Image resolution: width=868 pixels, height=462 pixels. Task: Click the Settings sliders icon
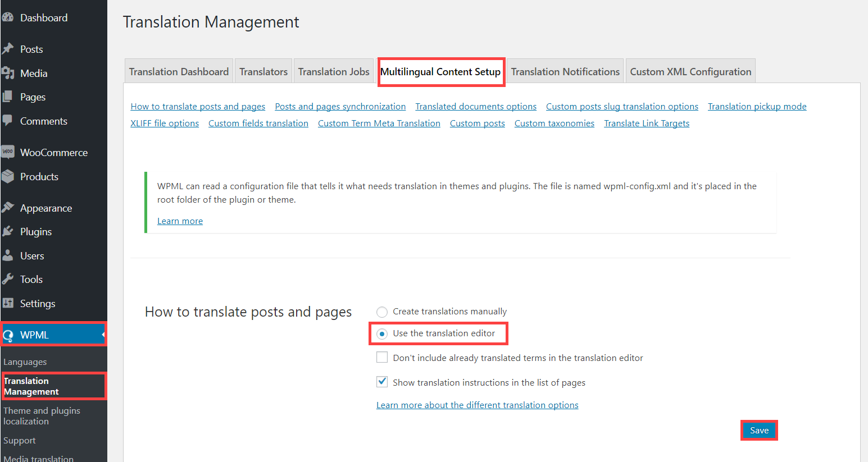[x=7, y=303]
